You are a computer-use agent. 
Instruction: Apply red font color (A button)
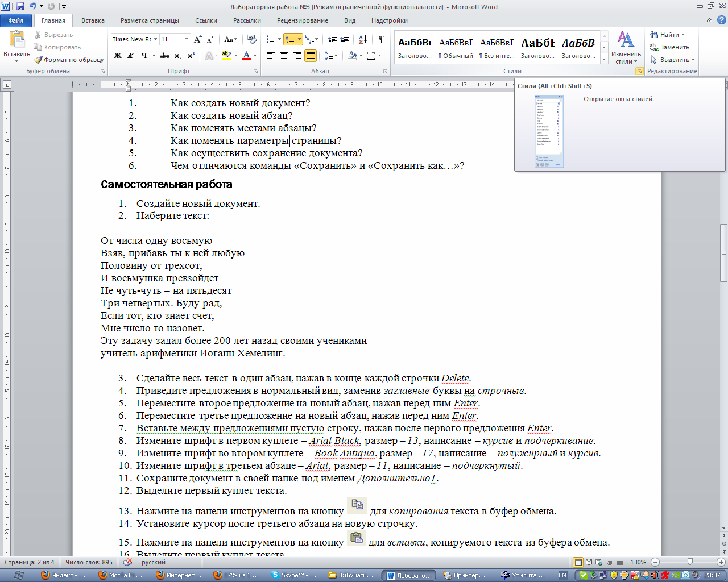click(246, 56)
